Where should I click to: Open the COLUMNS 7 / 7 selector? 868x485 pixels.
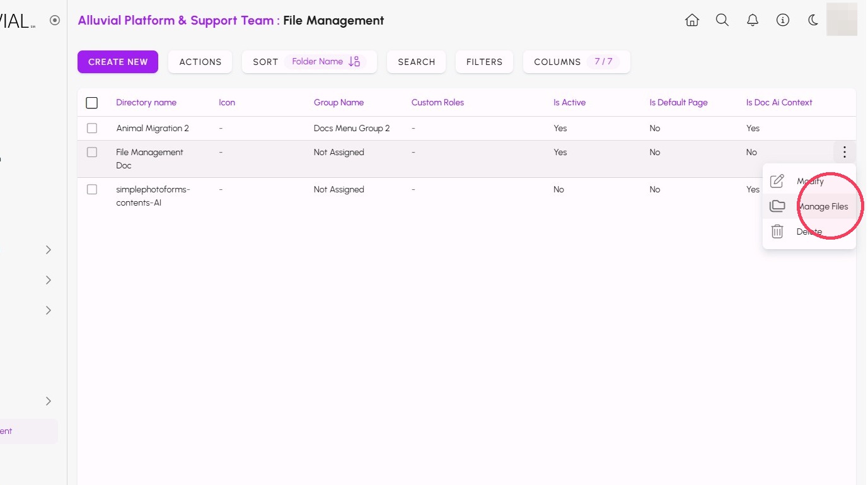(x=577, y=62)
